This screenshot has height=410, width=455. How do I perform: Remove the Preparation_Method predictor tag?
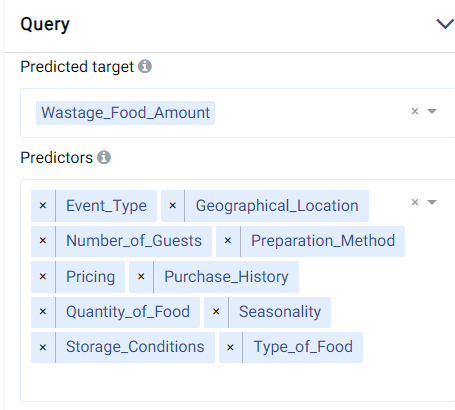[228, 241]
